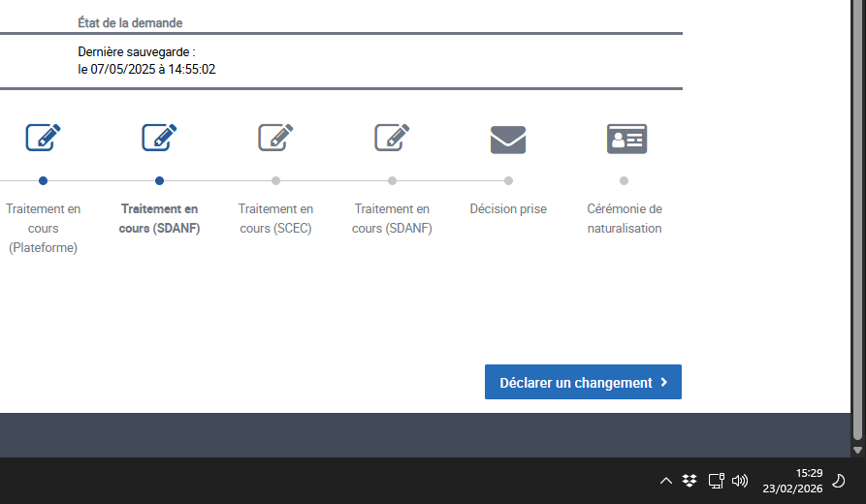The image size is (866, 504).
Task: Open the volume speaker tray icon
Action: pos(740,480)
